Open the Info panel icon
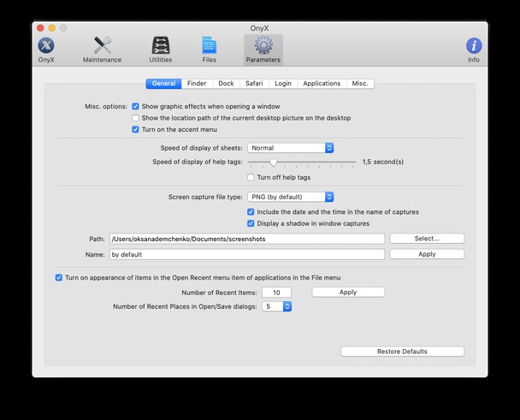Image resolution: width=520 pixels, height=420 pixels. click(x=474, y=50)
